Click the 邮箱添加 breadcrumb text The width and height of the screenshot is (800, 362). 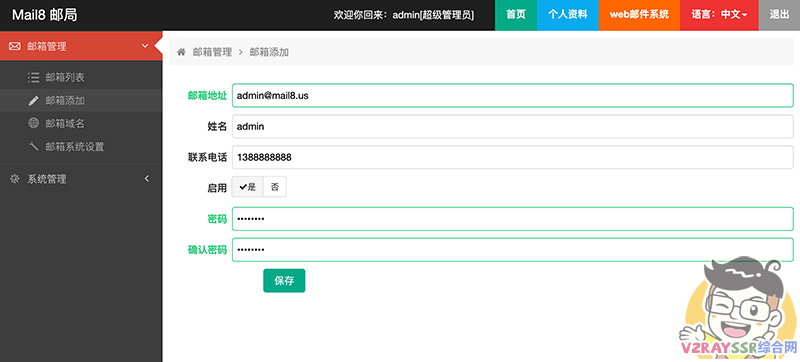(x=269, y=52)
